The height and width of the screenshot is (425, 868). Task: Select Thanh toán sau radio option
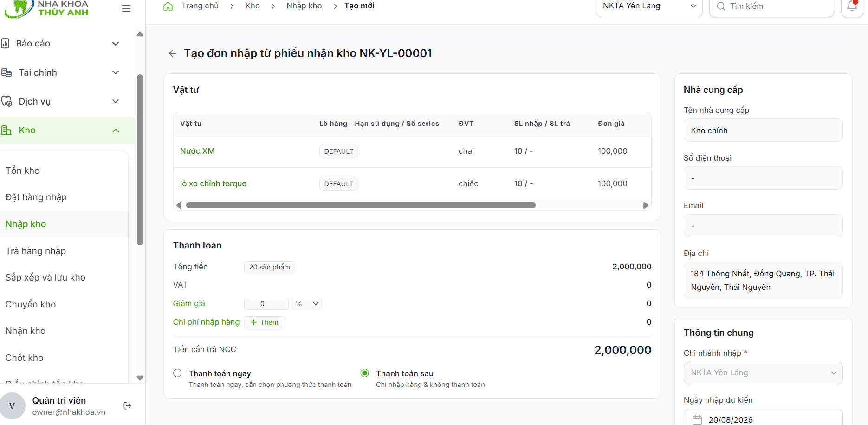pos(365,373)
